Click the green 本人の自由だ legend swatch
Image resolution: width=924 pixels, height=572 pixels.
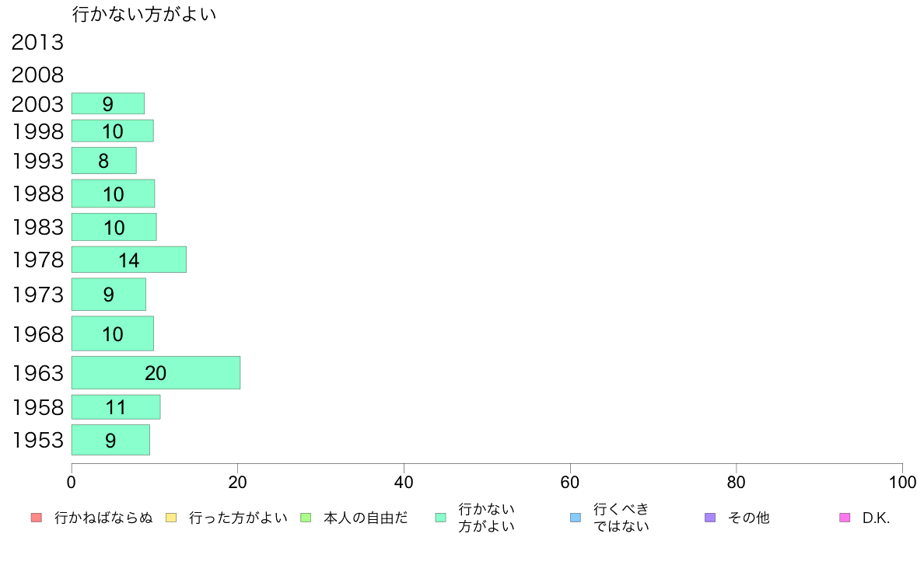tap(306, 518)
